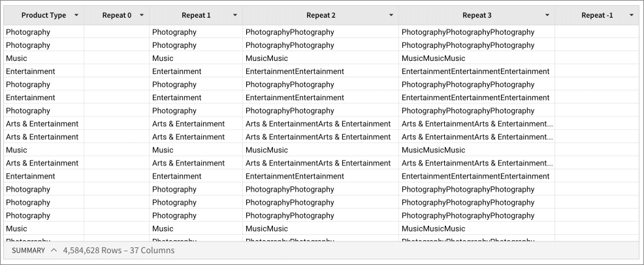Open the Repeat 3 column dropdown arrow
This screenshot has height=265, width=644.
click(x=547, y=15)
